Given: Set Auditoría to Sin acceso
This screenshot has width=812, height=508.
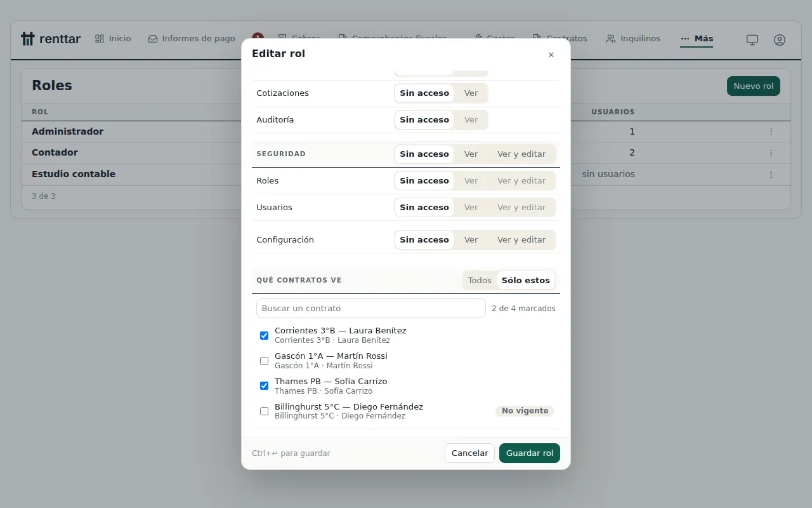Looking at the screenshot, I should point(424,120).
